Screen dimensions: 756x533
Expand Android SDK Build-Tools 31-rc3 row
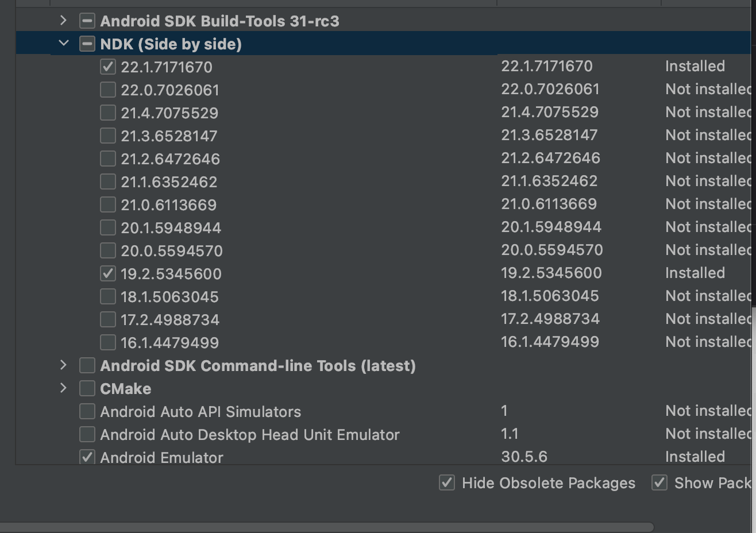point(63,21)
